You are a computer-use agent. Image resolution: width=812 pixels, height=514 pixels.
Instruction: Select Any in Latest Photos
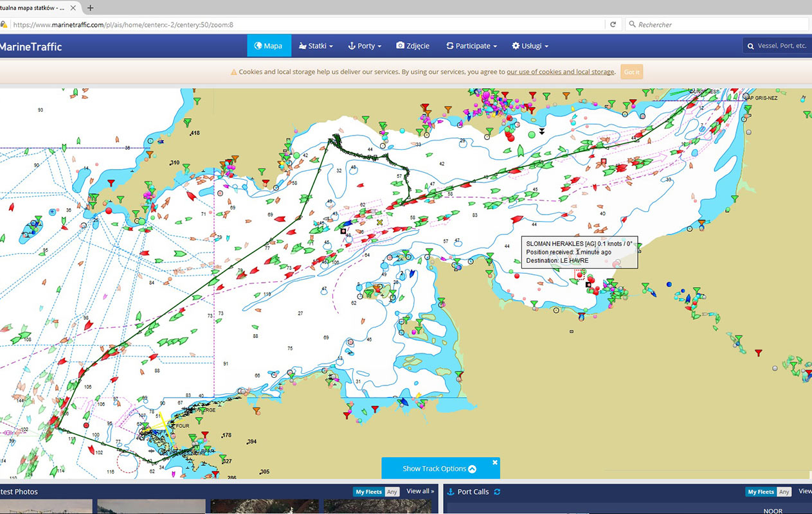pyautogui.click(x=392, y=492)
